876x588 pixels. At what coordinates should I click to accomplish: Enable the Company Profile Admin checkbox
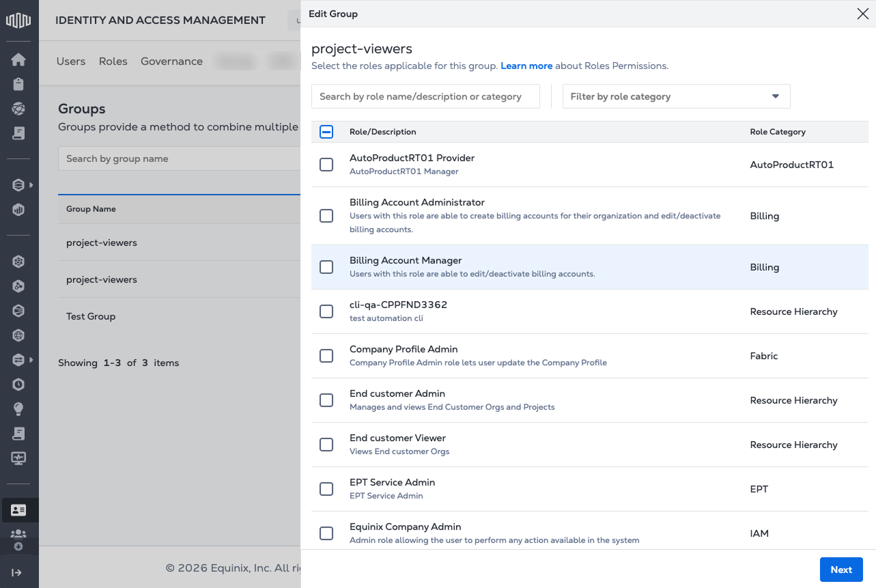coord(326,356)
